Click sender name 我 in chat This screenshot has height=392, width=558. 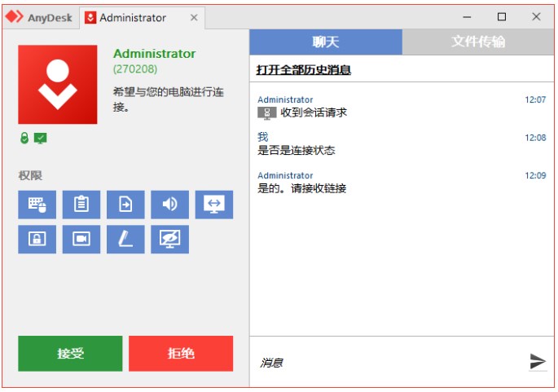click(263, 137)
